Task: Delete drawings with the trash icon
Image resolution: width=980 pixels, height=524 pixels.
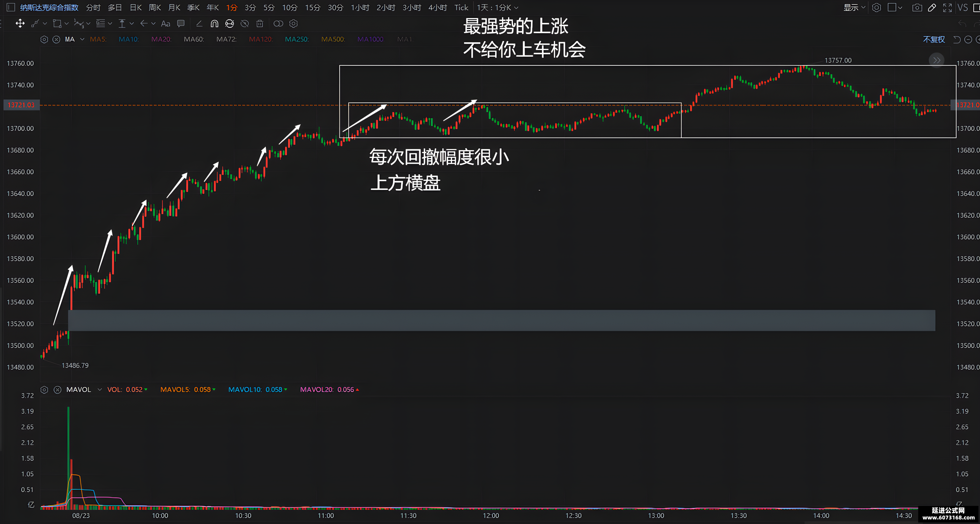Action: pyautogui.click(x=260, y=24)
